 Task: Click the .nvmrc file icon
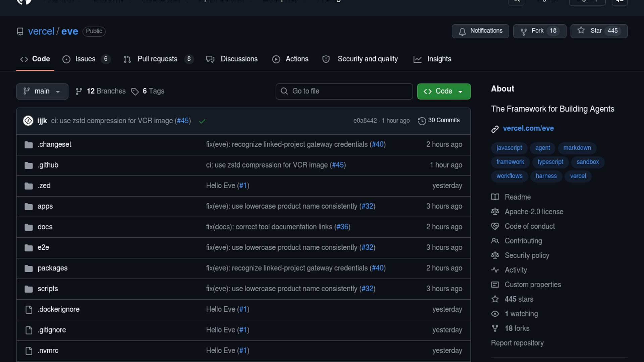coord(29,351)
